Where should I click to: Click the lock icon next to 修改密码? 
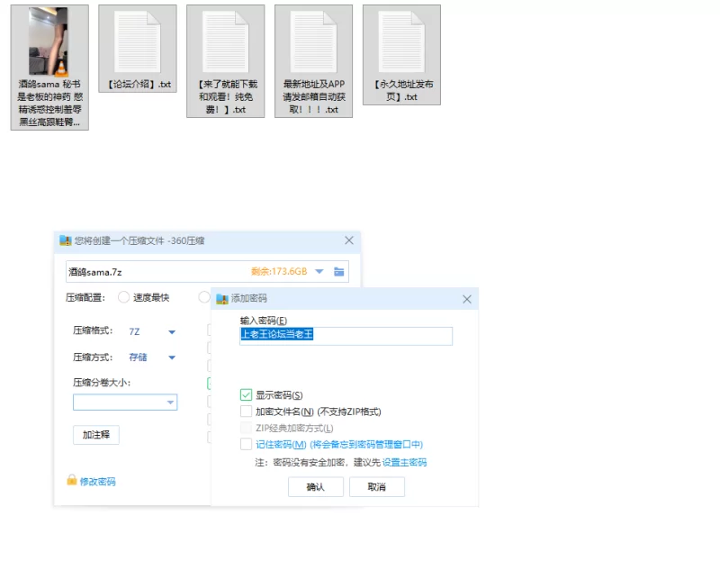pyautogui.click(x=72, y=481)
